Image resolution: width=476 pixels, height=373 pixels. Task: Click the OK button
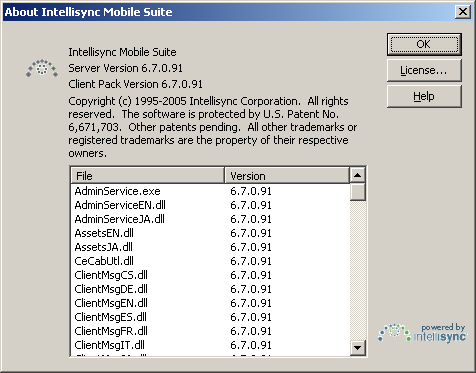click(x=424, y=44)
